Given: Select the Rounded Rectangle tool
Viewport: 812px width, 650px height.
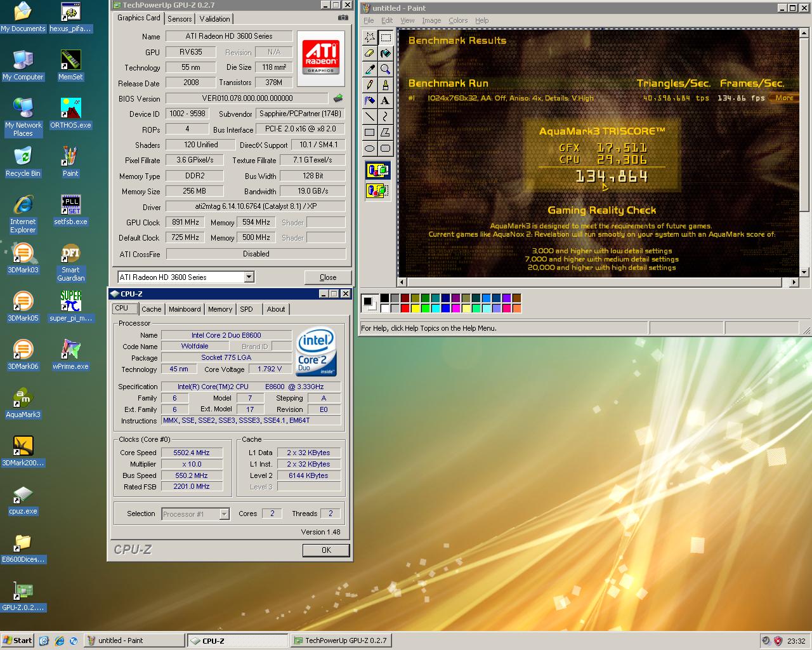Looking at the screenshot, I should coord(386,149).
